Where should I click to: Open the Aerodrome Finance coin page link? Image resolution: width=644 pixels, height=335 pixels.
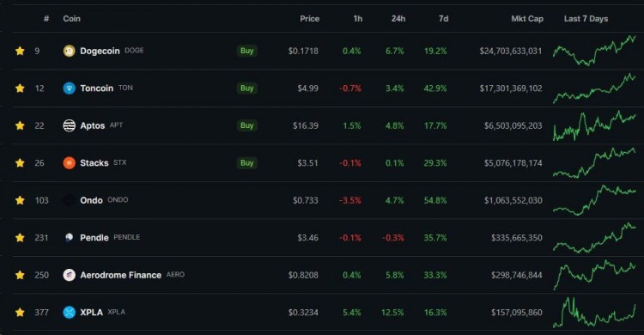[120, 275]
